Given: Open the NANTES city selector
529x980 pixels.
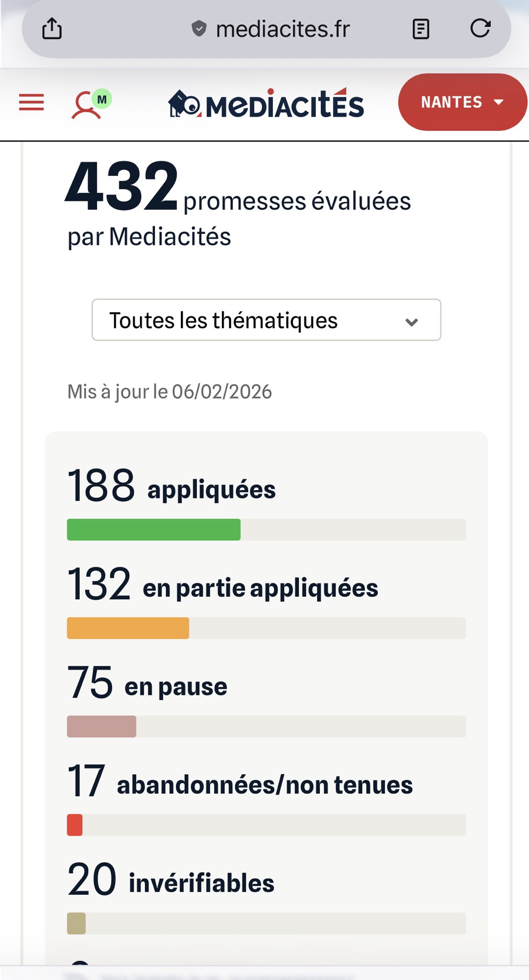Looking at the screenshot, I should [x=462, y=102].
